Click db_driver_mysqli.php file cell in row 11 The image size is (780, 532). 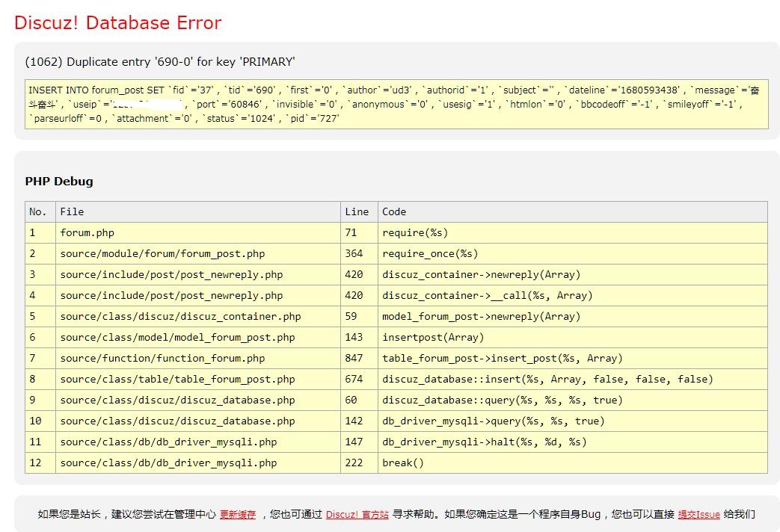(198, 442)
